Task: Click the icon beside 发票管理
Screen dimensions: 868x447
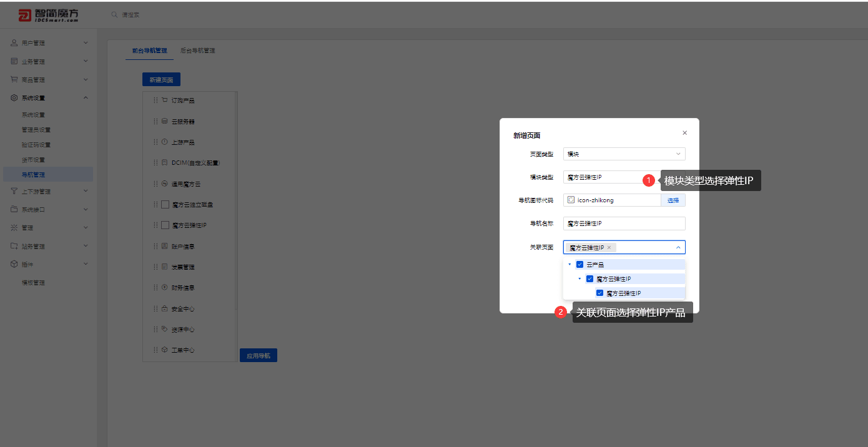Action: [164, 267]
